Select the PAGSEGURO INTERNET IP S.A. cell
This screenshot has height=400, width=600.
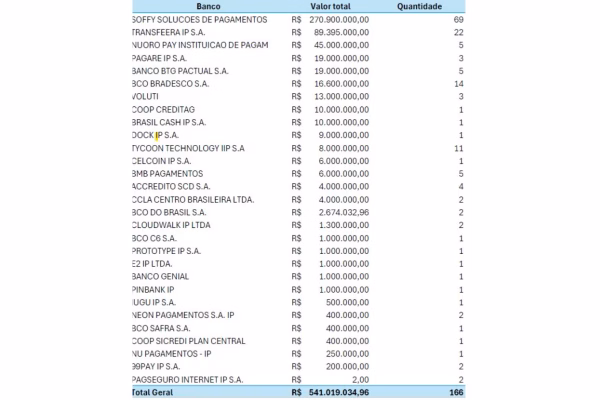pyautogui.click(x=188, y=379)
